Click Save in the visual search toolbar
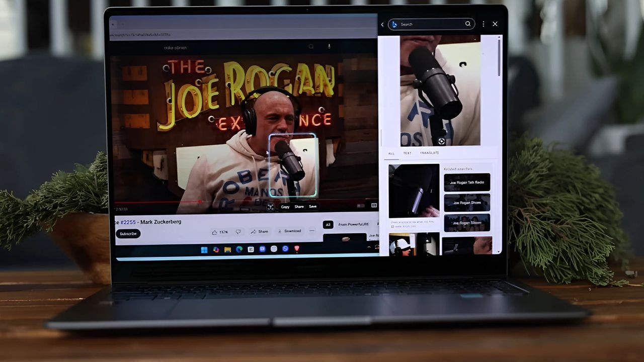Viewport: 644px width, 362px height. [x=312, y=207]
